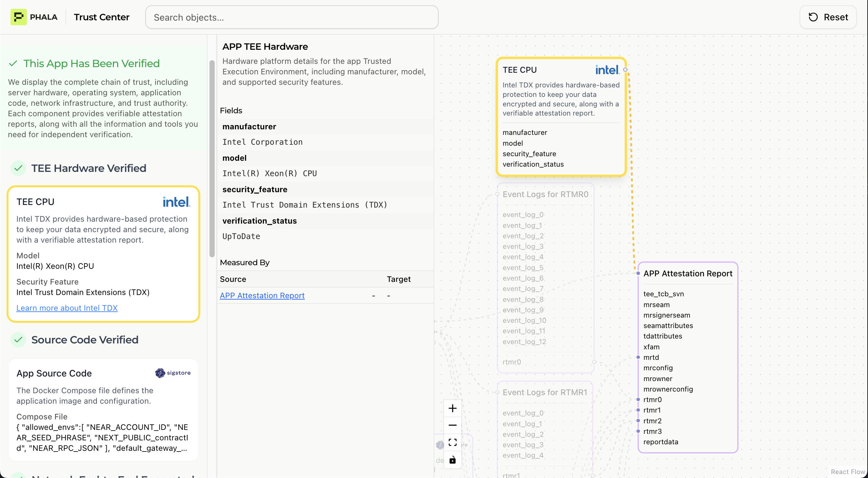The image size is (868, 478).
Task: Click the Search objects input field
Action: (x=292, y=17)
